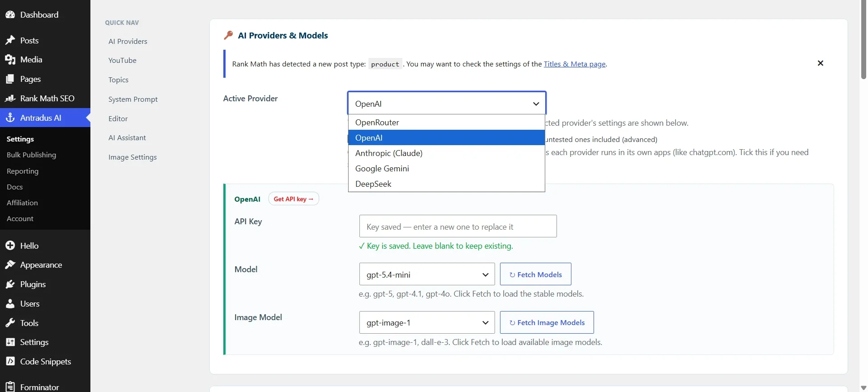The image size is (868, 392).
Task: Jump to Topics in Quick Nav
Action: pyautogui.click(x=118, y=80)
